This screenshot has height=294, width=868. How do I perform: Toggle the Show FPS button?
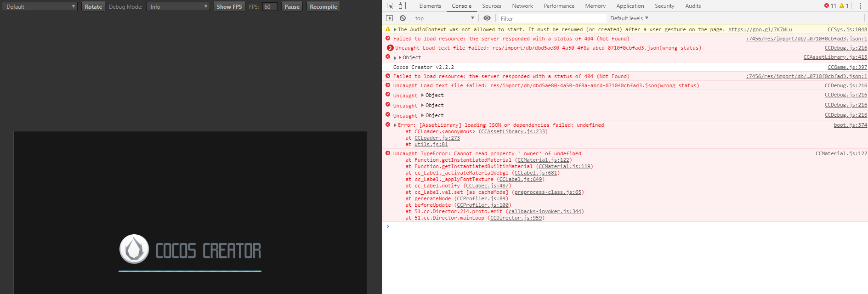(x=229, y=6)
